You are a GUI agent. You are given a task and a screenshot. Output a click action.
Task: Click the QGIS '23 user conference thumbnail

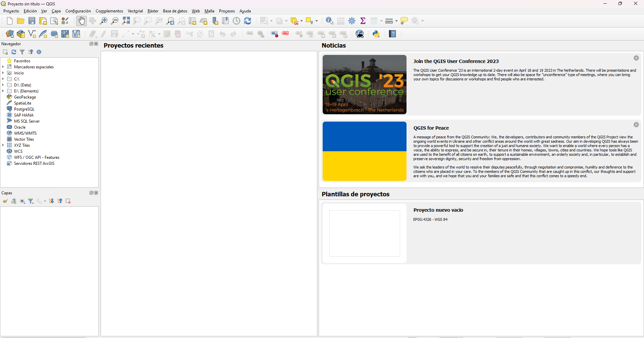(365, 84)
